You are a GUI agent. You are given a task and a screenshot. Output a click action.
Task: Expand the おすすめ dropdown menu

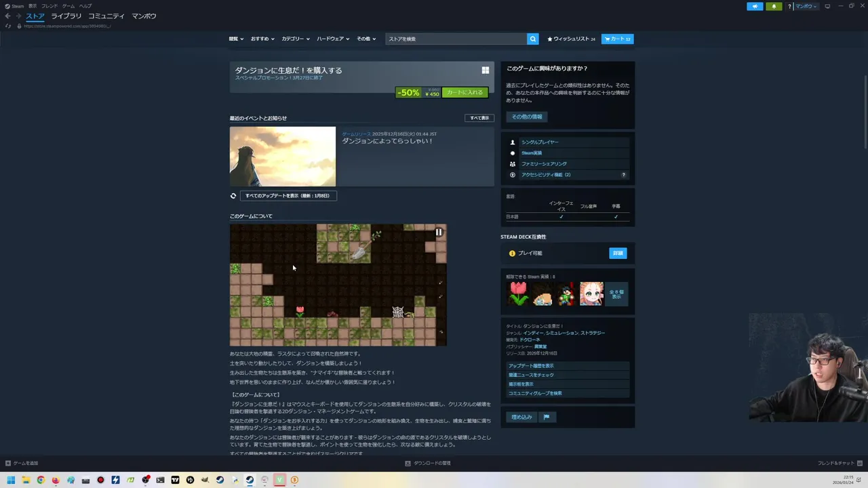point(262,39)
